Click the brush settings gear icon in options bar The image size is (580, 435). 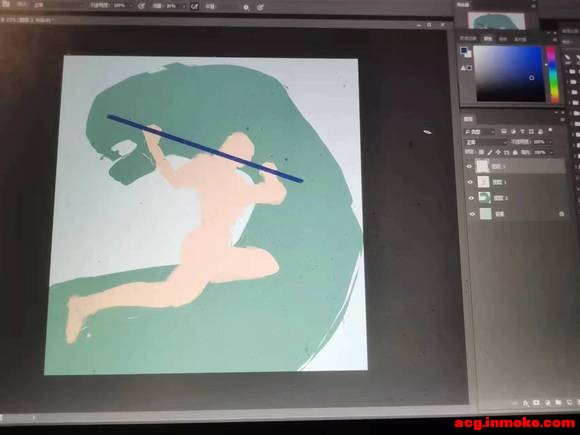click(246, 7)
